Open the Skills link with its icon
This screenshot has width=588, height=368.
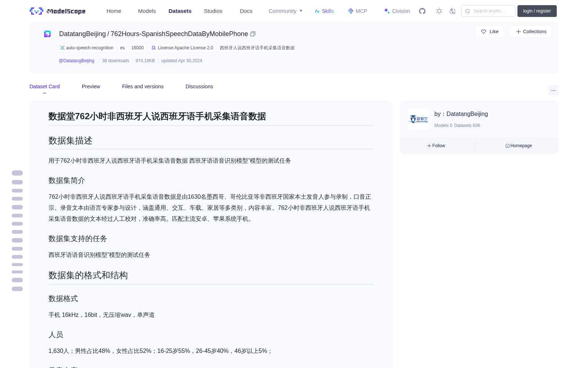(325, 11)
